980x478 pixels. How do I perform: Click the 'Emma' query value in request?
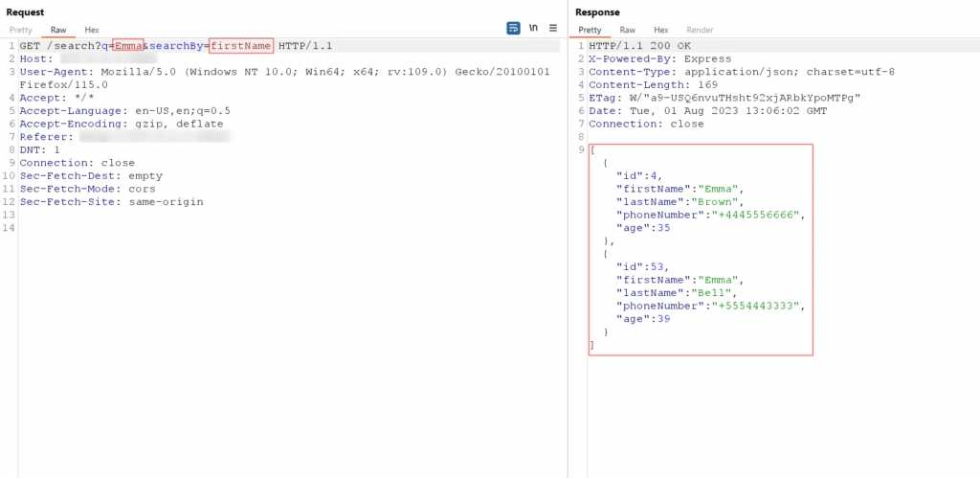click(x=128, y=46)
